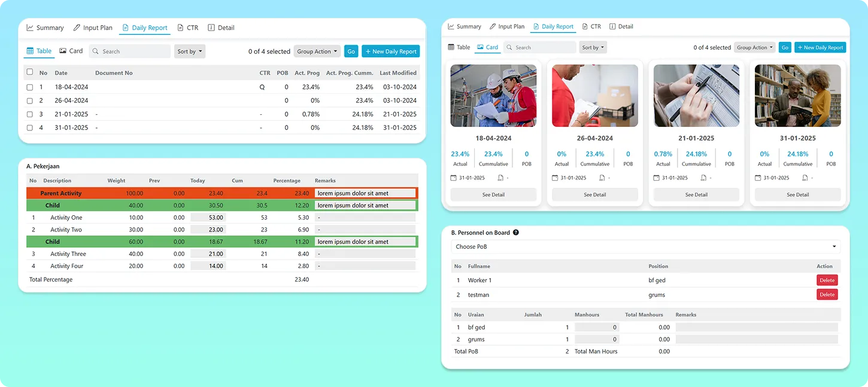Delete the Worker 1 personnel entry
Image resolution: width=868 pixels, height=387 pixels.
[x=827, y=281]
